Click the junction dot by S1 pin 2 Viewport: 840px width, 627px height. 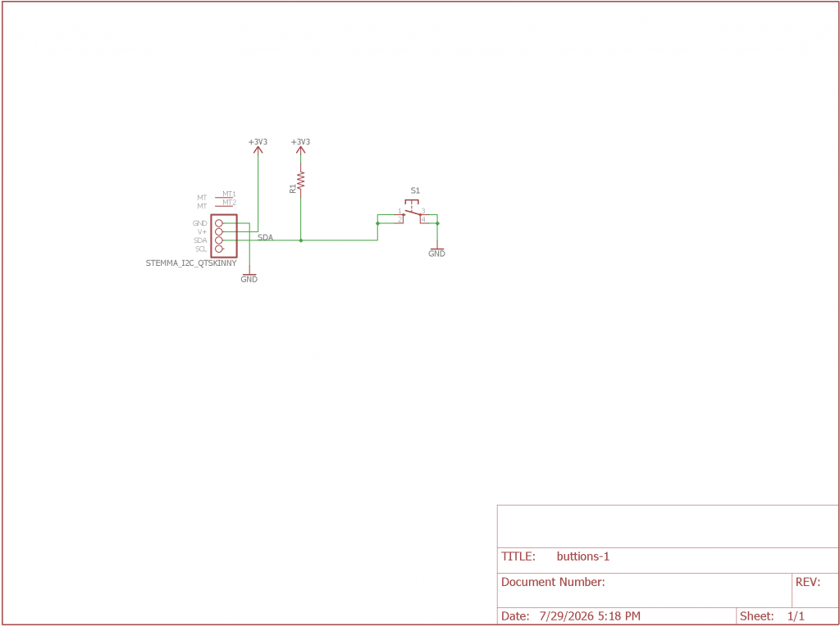click(377, 223)
